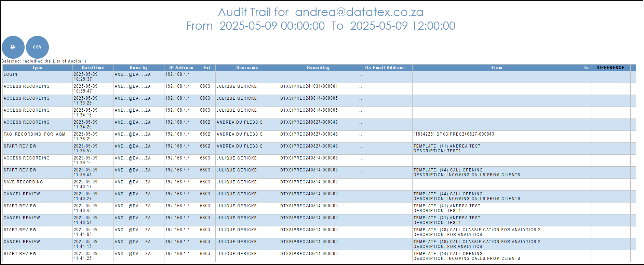Click the Ext column header

207,68
